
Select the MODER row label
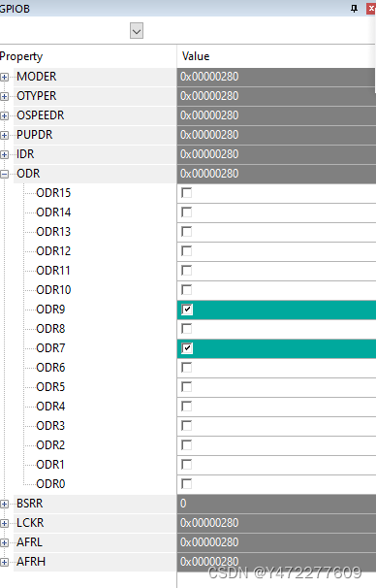[36, 77]
